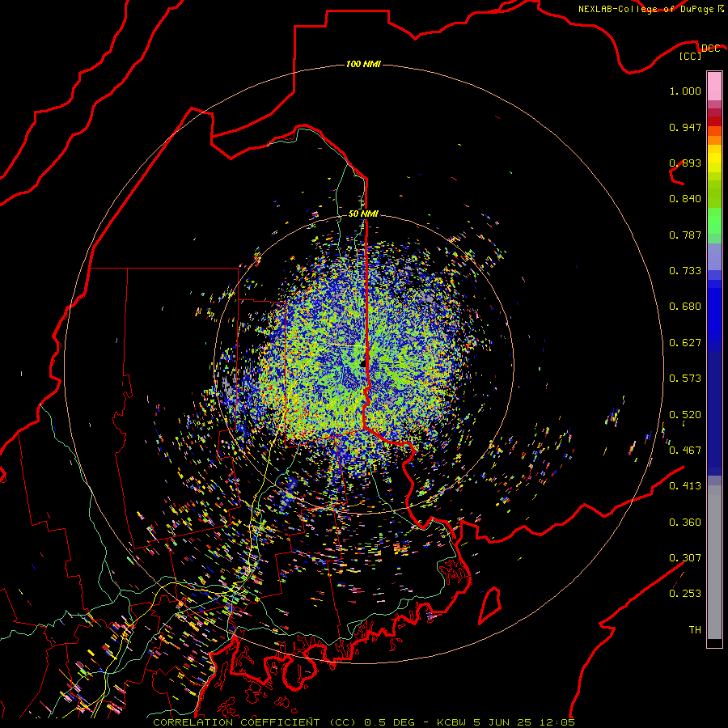
Task: Click the 0.627 color scale value
Action: point(685,343)
